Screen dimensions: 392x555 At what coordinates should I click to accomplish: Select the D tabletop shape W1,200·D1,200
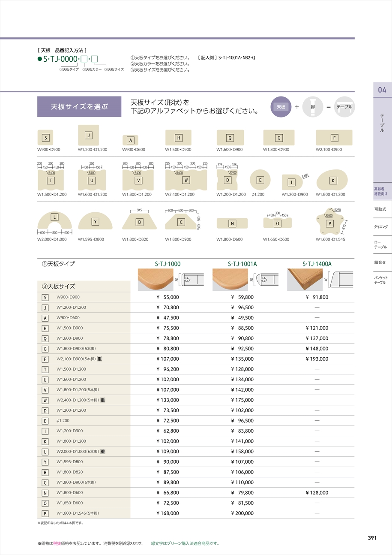click(x=227, y=180)
